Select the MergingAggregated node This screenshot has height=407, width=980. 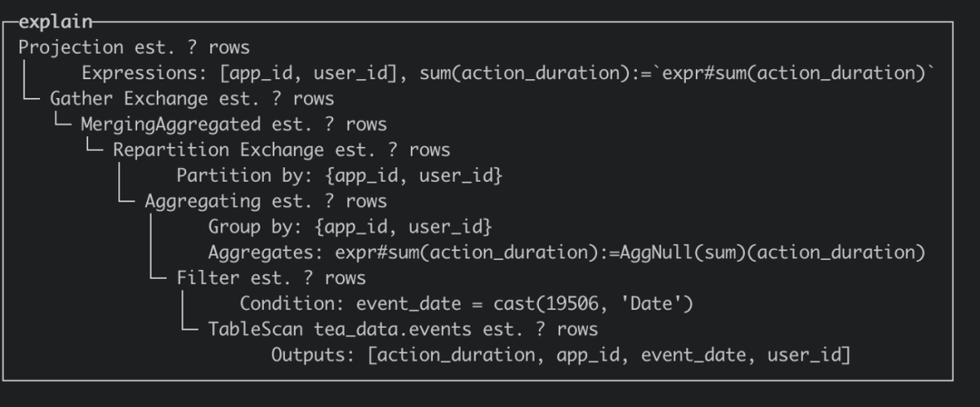coord(234,124)
